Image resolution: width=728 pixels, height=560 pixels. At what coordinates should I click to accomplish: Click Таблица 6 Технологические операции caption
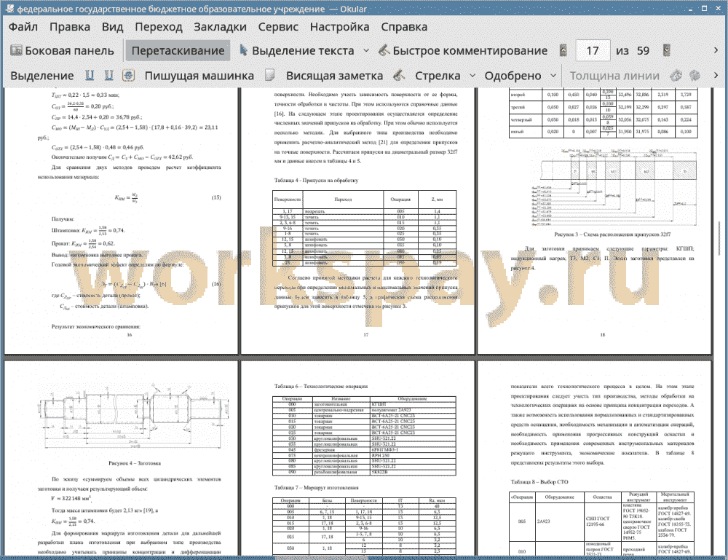pyautogui.click(x=321, y=386)
